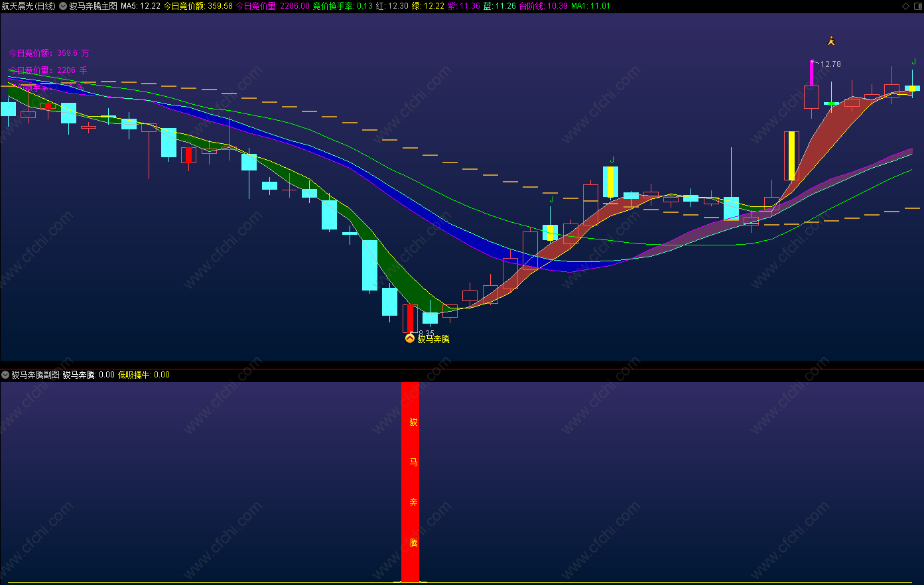
Task: Click the 竞价换手率: 0.13 header value
Action: 343,6
